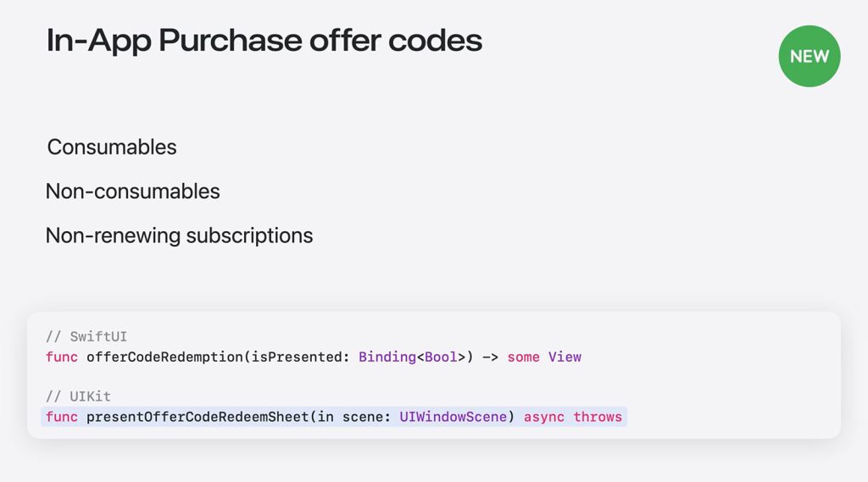Click the func keyword on UIKit line
This screenshot has height=482, width=868.
62,417
